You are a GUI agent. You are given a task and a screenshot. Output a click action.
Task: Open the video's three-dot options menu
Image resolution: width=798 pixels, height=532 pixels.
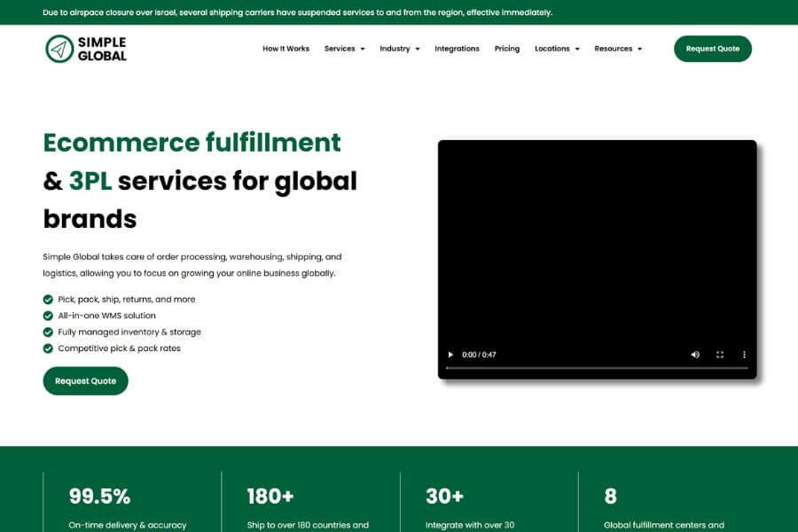pyautogui.click(x=744, y=355)
